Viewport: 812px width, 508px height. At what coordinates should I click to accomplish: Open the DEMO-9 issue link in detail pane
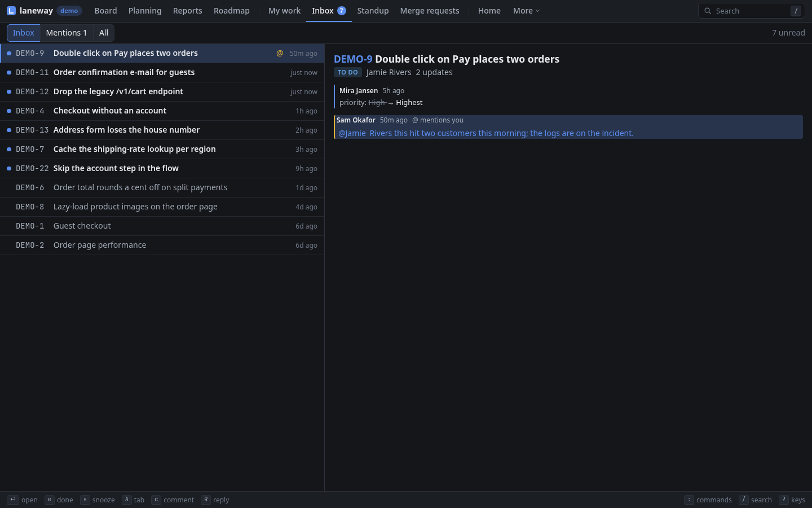click(x=353, y=59)
